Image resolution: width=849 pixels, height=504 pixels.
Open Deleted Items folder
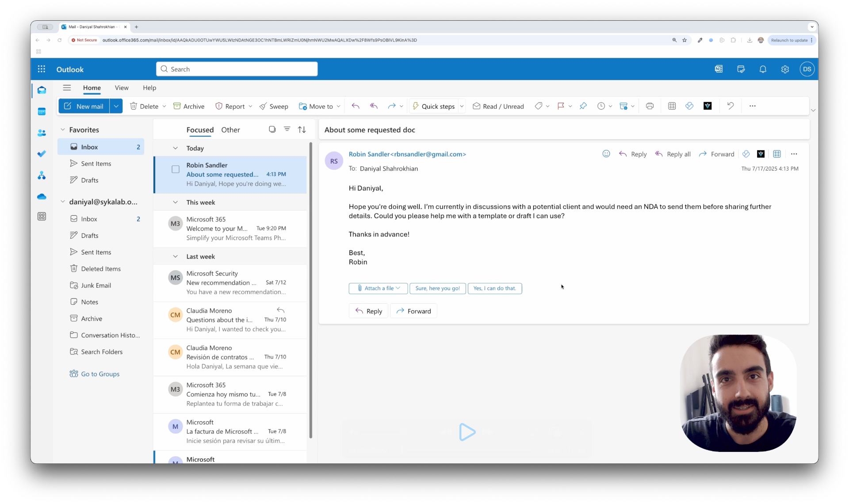click(100, 269)
